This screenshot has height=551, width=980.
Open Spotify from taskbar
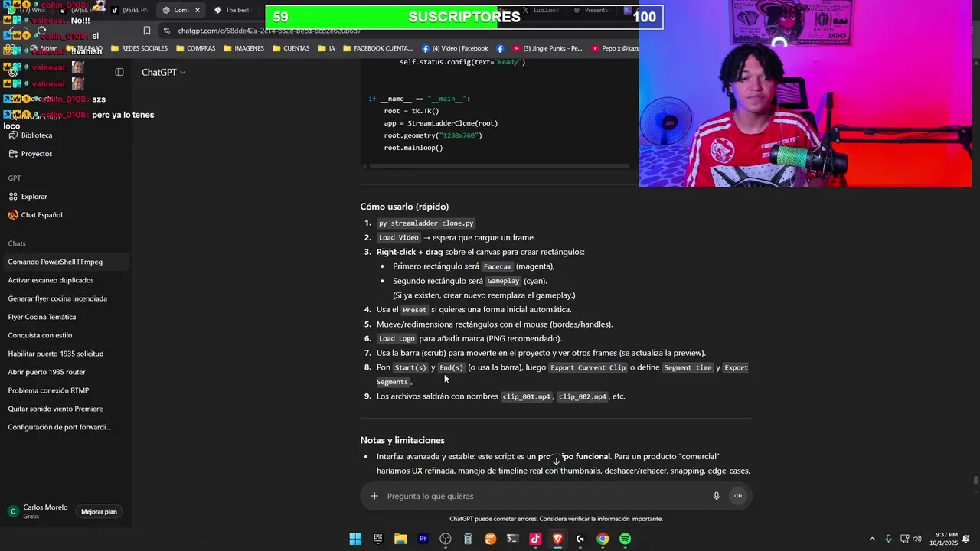625,539
